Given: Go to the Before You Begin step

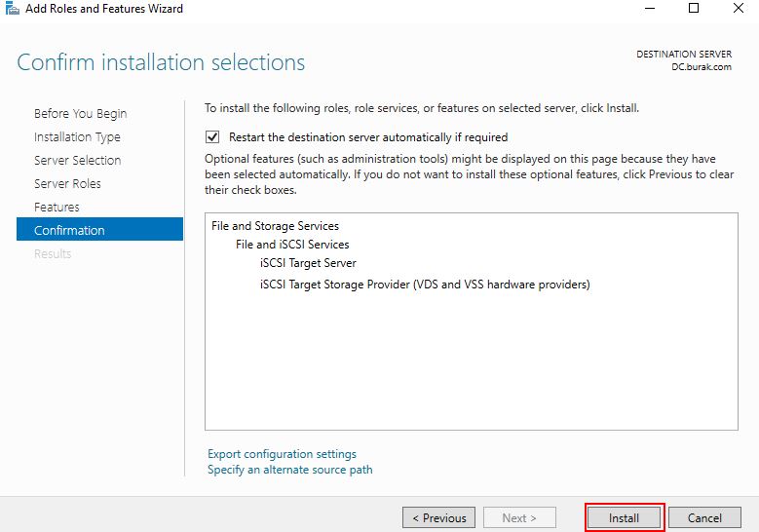Looking at the screenshot, I should point(80,113).
